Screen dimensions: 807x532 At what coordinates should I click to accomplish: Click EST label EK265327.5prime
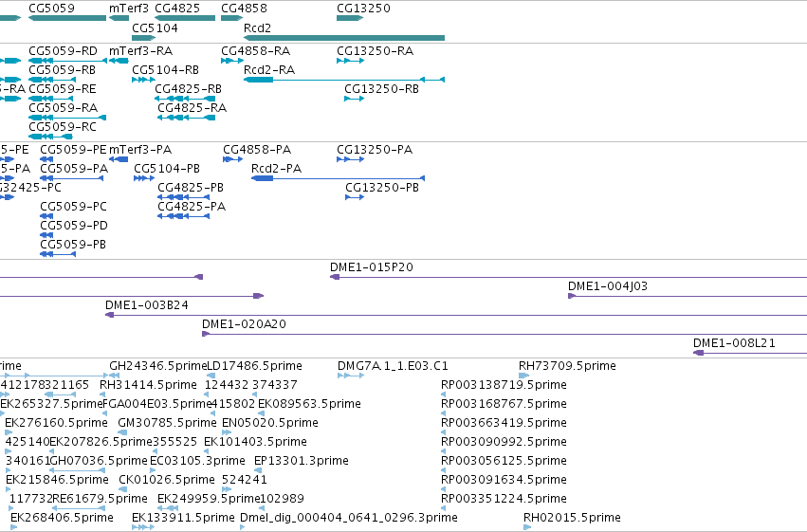click(52, 404)
